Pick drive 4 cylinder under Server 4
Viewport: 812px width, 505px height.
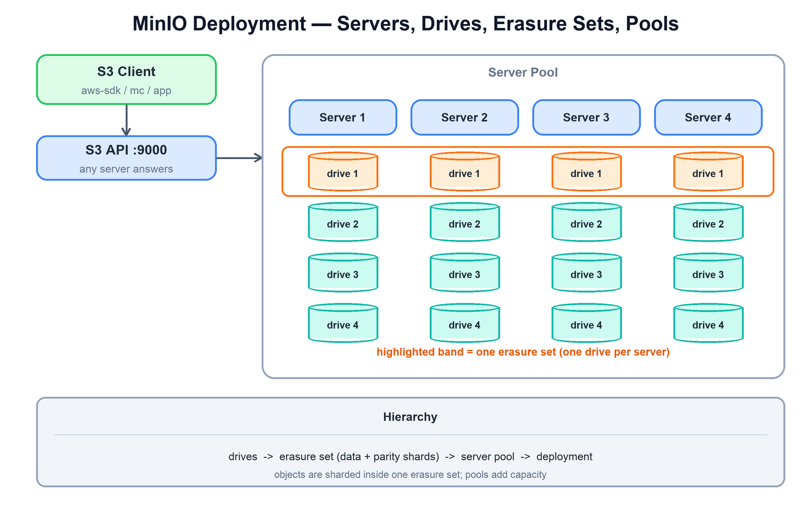[x=708, y=323]
